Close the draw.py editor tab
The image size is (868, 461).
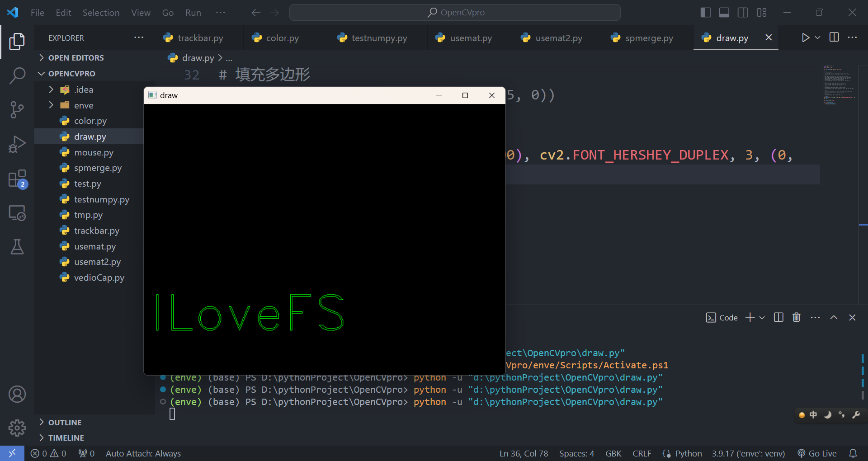pyautogui.click(x=769, y=38)
